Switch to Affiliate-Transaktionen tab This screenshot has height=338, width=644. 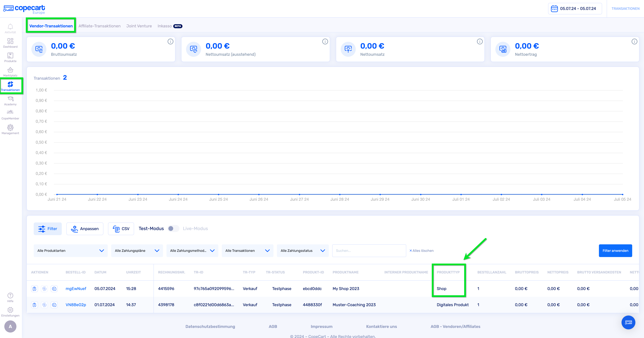tap(99, 26)
